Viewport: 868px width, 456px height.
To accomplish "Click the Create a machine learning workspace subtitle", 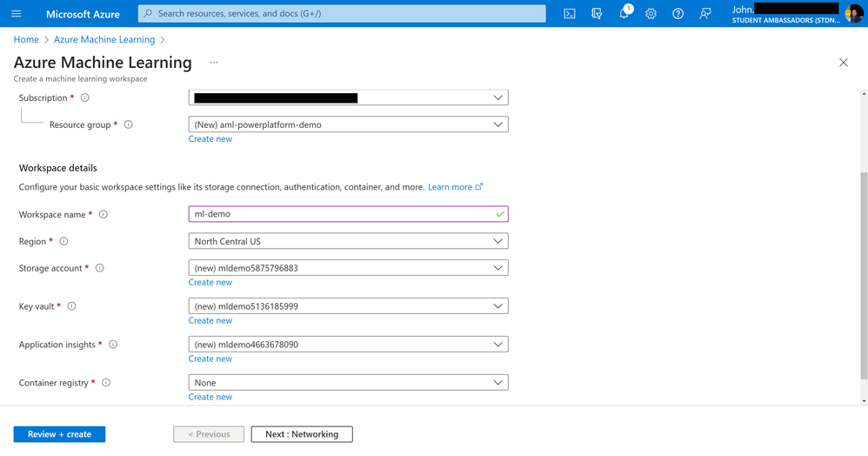I will (80, 78).
